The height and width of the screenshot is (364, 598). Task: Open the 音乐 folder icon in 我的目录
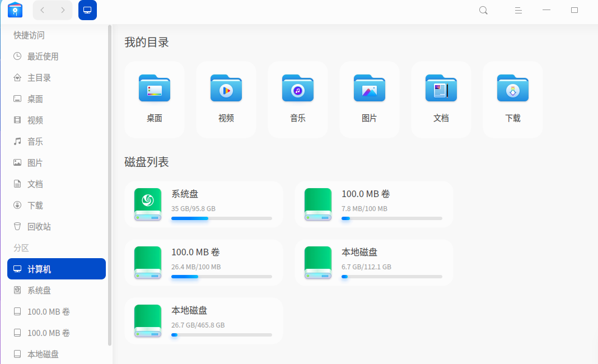(298, 88)
